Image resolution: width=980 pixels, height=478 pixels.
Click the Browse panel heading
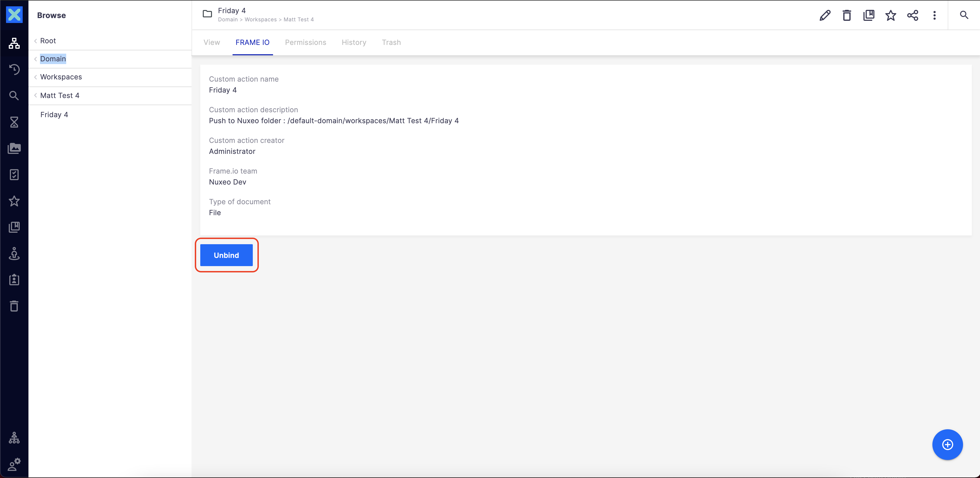tap(51, 15)
